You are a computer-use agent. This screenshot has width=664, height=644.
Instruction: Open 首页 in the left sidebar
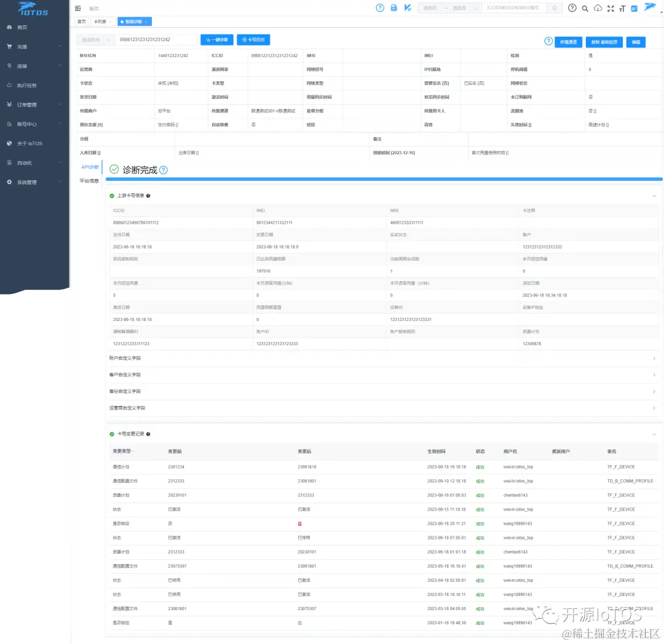coord(22,28)
